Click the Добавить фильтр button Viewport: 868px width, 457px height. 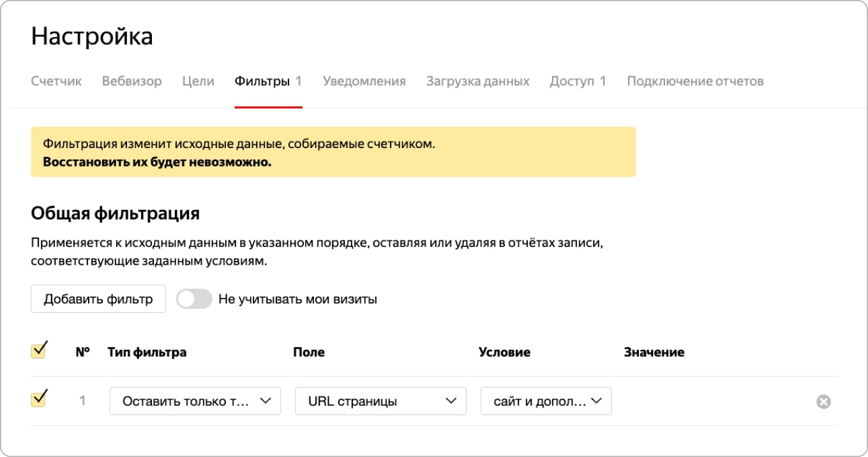pyautogui.click(x=98, y=299)
